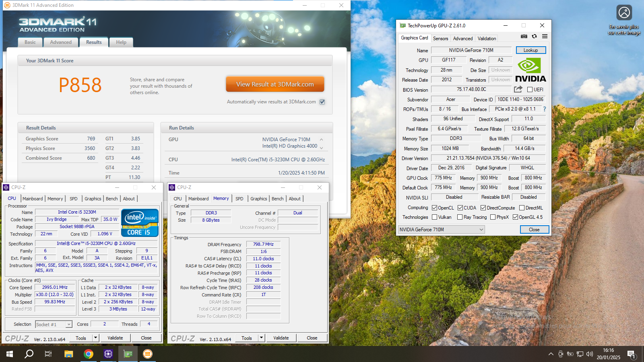Click network tray icon
The image size is (644, 362).
tap(580, 354)
